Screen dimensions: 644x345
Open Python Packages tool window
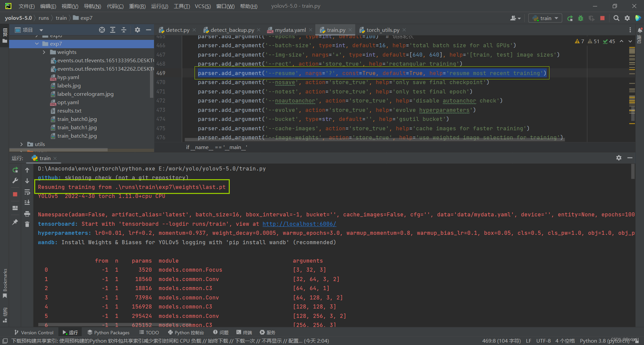108,332
